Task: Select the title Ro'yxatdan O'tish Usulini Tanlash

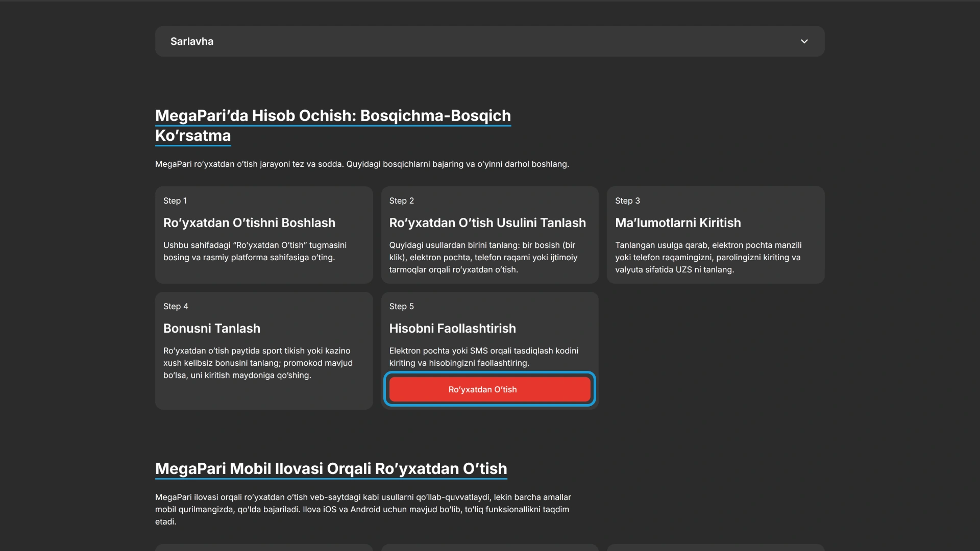Action: pyautogui.click(x=487, y=223)
